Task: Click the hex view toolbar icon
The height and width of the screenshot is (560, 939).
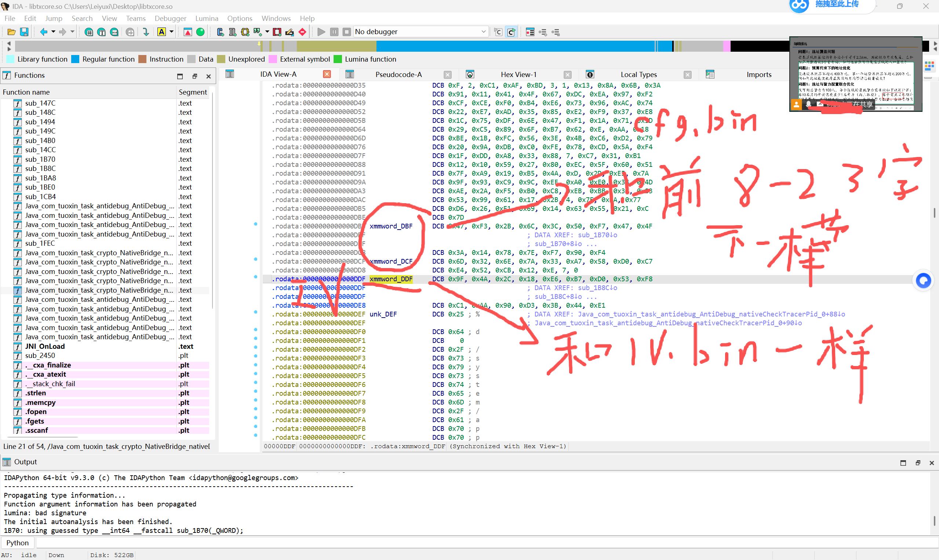Action: 89,32
